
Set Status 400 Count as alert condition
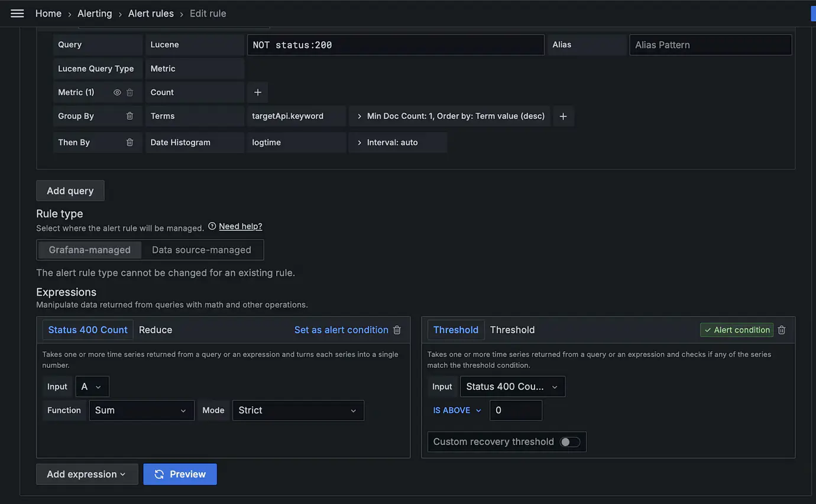pyautogui.click(x=341, y=330)
